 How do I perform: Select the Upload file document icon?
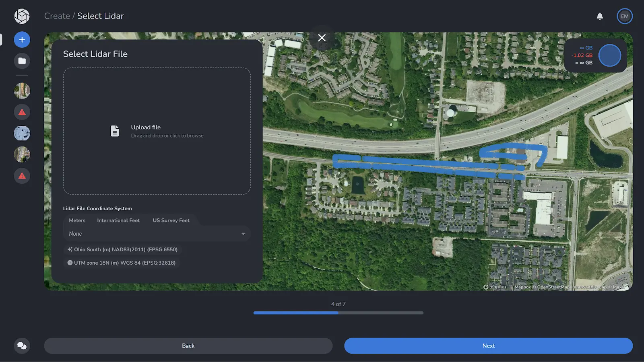pyautogui.click(x=116, y=131)
